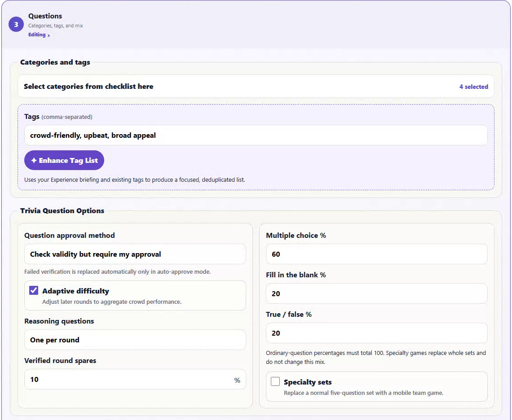
Task: Click the Adaptive difficulty label text
Action: click(75, 291)
